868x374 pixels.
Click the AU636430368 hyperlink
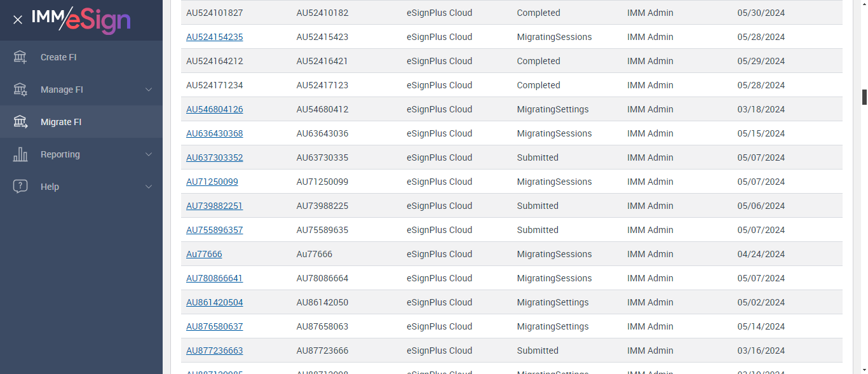coord(214,133)
